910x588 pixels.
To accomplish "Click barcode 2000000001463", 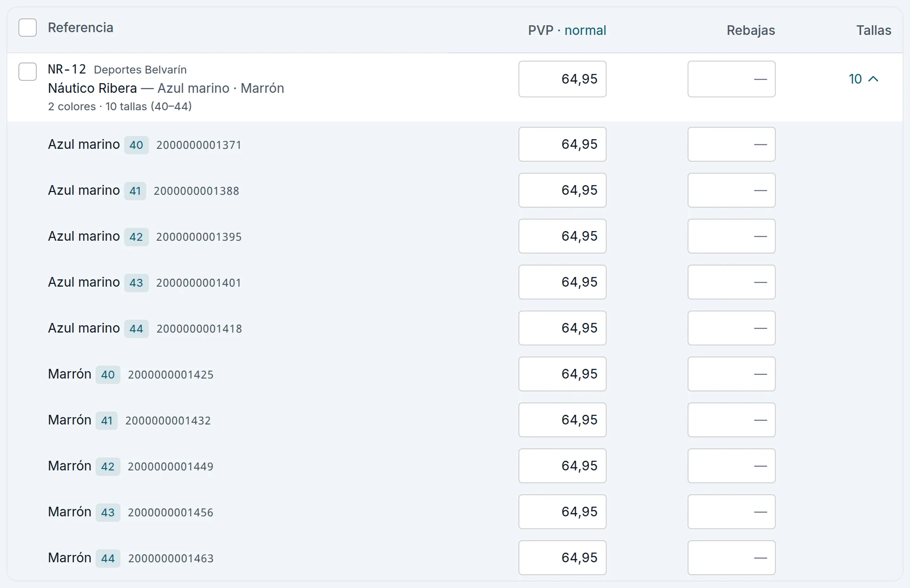I will (x=171, y=559).
